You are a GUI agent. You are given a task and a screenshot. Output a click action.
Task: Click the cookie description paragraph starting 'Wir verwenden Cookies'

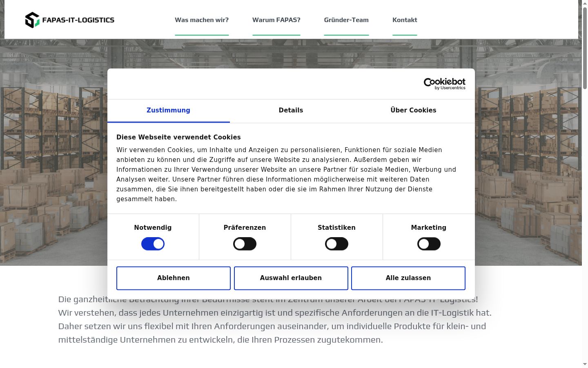(286, 175)
